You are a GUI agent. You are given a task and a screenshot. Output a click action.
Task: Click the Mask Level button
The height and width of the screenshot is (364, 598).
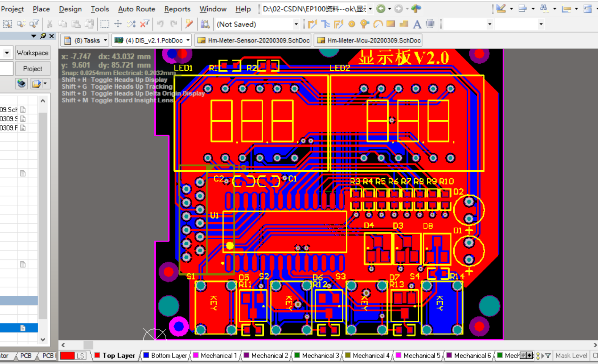(571, 356)
